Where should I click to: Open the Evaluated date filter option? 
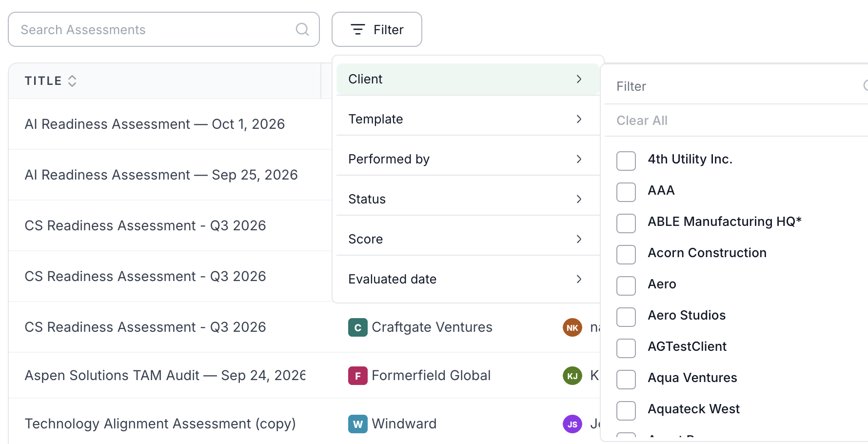pos(468,279)
